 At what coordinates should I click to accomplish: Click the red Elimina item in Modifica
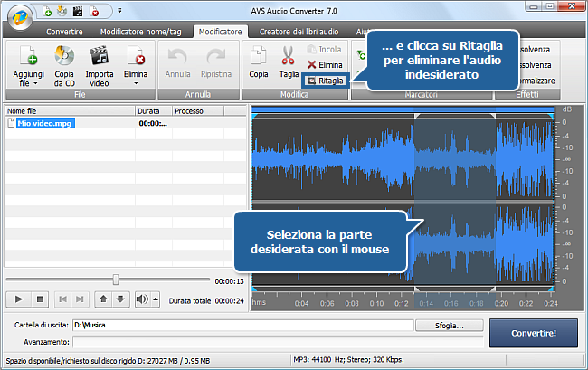(x=324, y=65)
